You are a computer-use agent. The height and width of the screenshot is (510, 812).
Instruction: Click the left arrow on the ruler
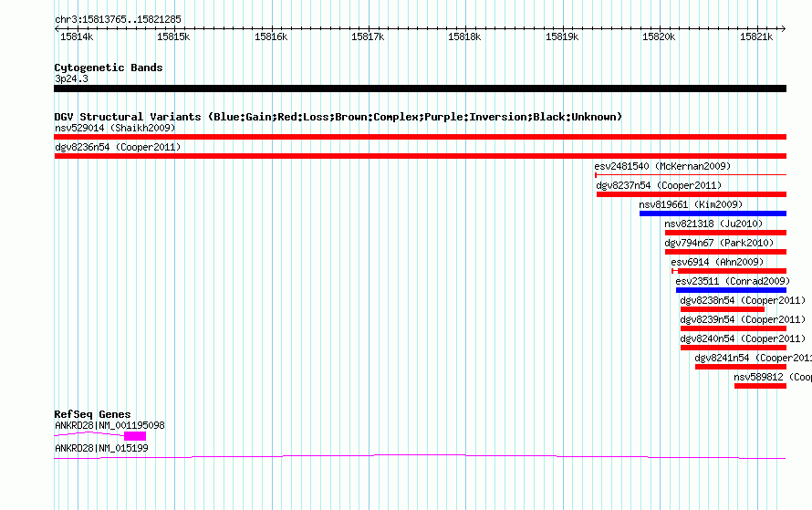pos(57,29)
